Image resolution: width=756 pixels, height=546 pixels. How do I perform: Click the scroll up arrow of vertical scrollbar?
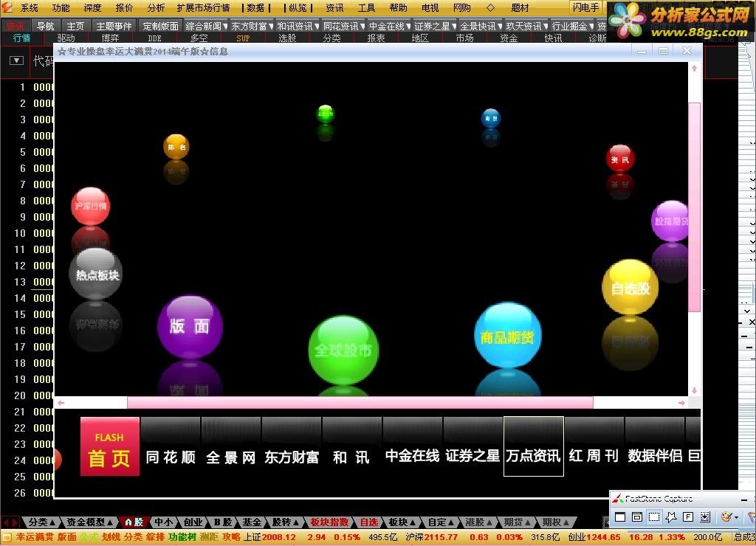[694, 69]
